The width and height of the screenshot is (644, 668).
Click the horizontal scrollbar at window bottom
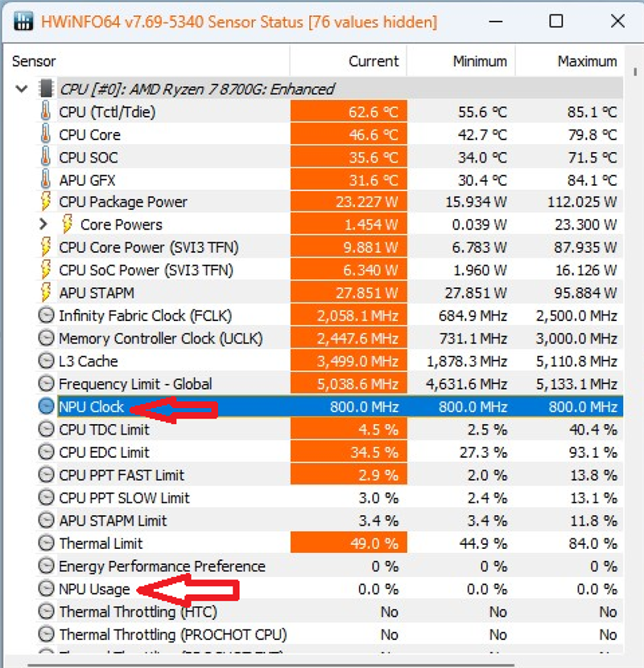point(270,665)
